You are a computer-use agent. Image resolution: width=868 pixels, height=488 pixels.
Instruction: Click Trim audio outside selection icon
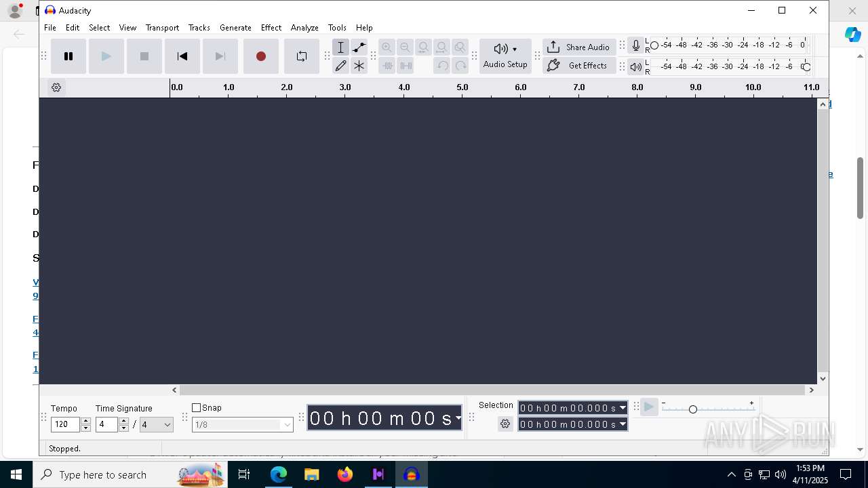pyautogui.click(x=387, y=66)
